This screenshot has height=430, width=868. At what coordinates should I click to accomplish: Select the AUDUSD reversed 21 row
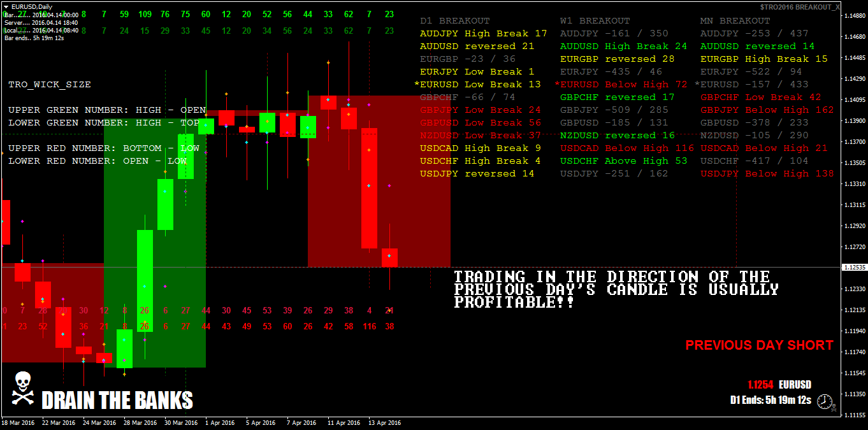(x=477, y=46)
